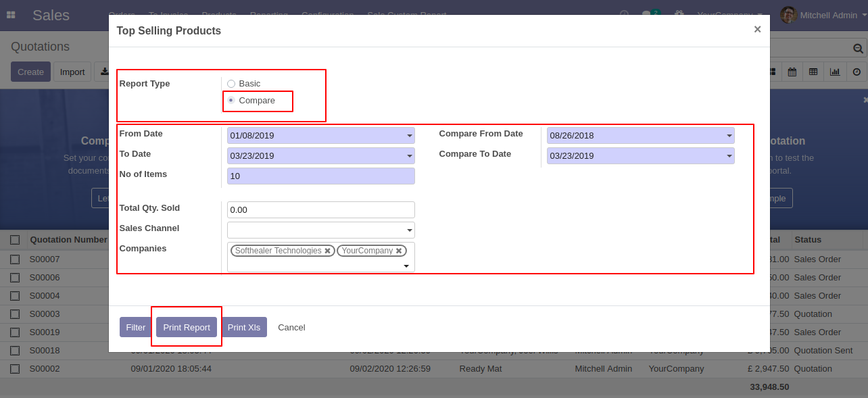868x398 pixels.
Task: Check the box for quotation S00004
Action: (15, 296)
